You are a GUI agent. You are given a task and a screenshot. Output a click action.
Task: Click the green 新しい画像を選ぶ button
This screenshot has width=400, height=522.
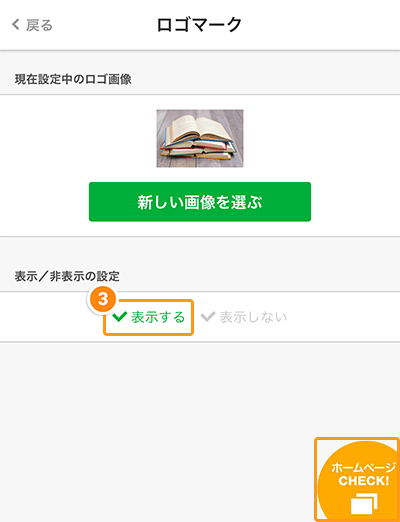200,202
